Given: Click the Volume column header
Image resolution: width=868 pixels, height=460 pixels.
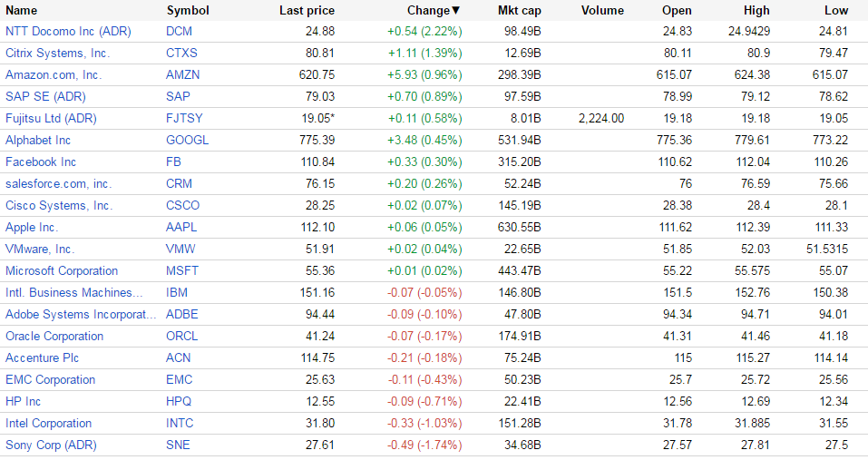Looking at the screenshot, I should pos(603,11).
